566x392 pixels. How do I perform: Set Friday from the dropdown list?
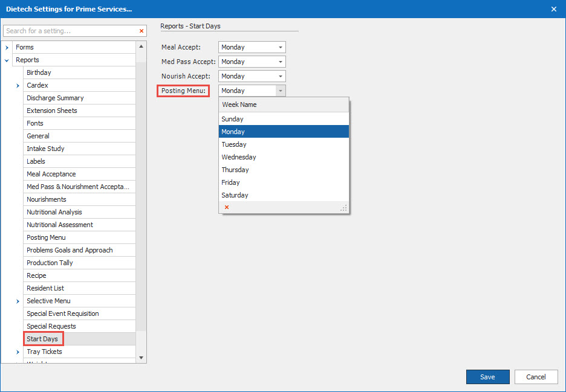[284, 182]
